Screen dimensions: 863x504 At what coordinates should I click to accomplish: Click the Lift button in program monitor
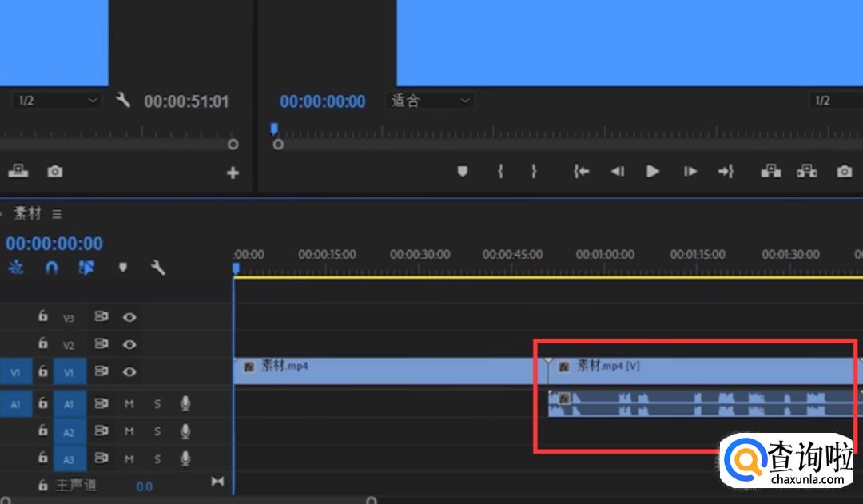click(x=770, y=171)
